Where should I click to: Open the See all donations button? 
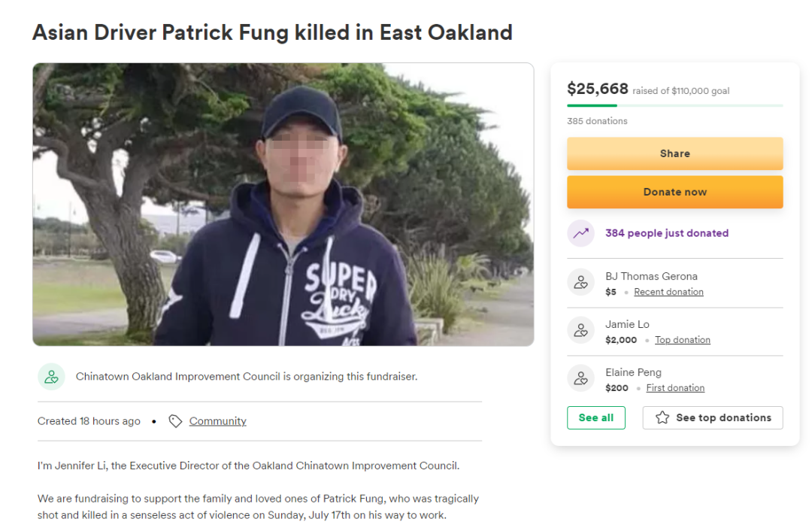pos(596,417)
